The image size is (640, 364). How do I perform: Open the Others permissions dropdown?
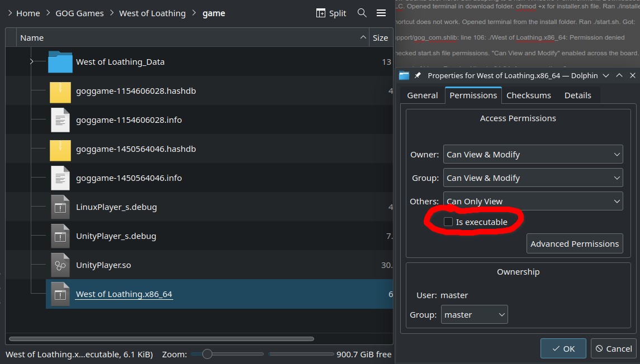tap(533, 202)
